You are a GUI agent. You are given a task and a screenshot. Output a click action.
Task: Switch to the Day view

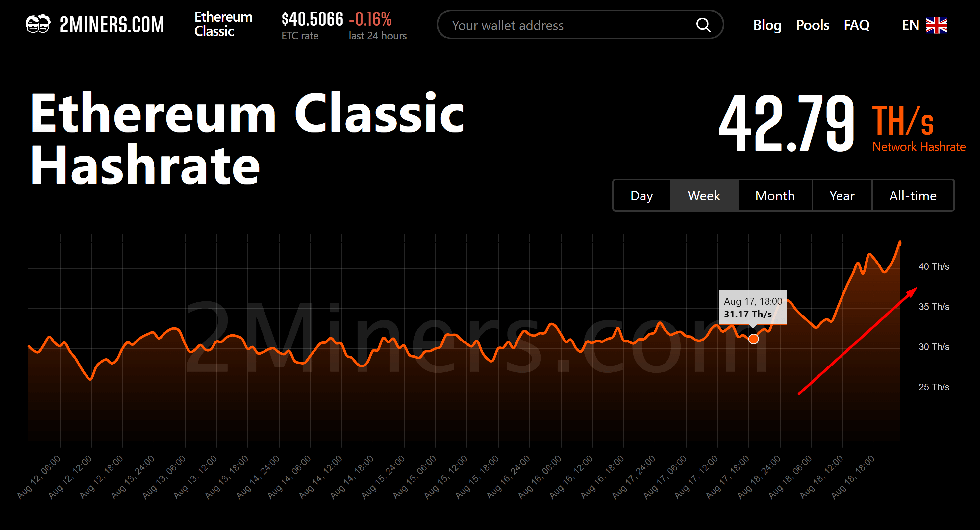point(641,195)
